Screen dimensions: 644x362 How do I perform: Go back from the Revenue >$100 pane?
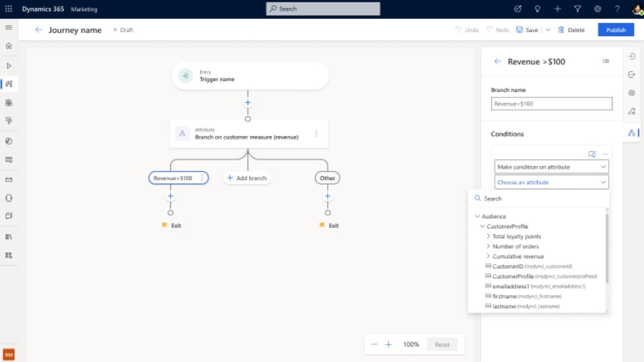point(497,62)
